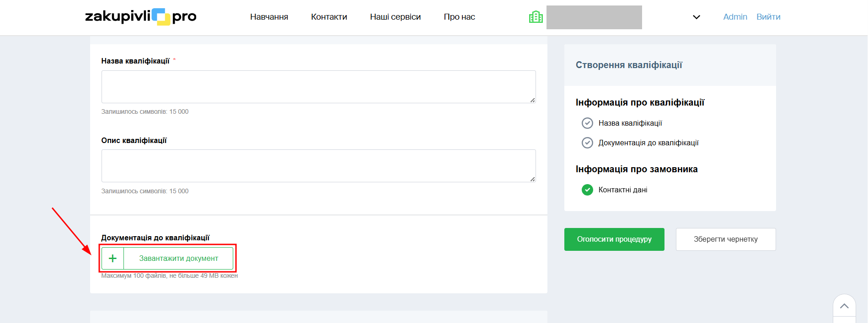
Task: Select the grayed-out organization name field
Action: pyautogui.click(x=594, y=17)
